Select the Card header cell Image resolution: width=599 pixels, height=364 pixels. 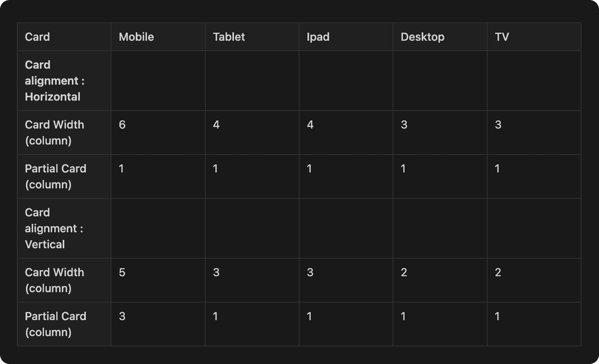click(x=64, y=37)
